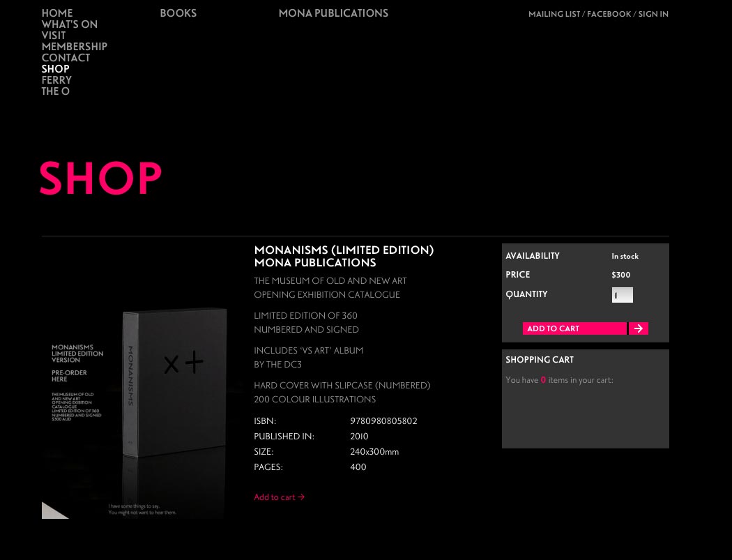Click the pages value 400
The height and width of the screenshot is (560, 732).
coord(358,467)
